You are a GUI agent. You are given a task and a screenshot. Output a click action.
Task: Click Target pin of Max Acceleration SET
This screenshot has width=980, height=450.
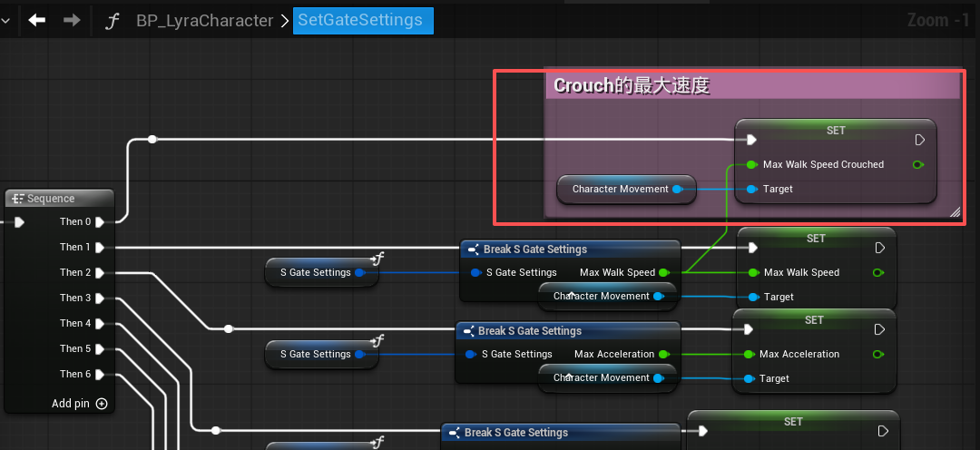[748, 378]
